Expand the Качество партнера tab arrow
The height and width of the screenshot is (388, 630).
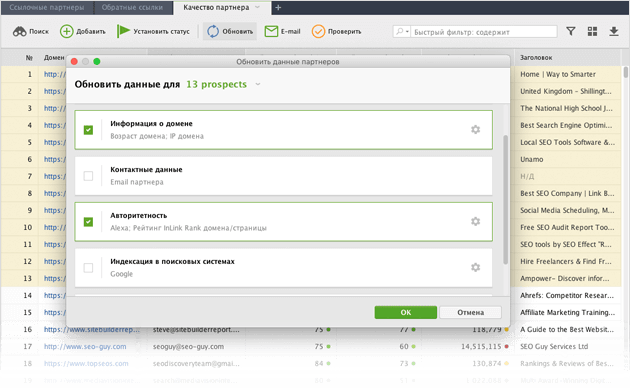click(258, 7)
